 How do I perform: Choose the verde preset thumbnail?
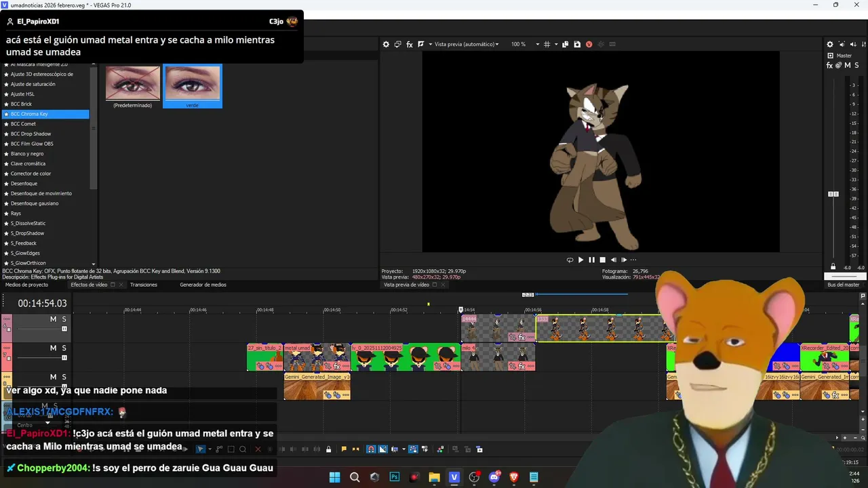pyautogui.click(x=193, y=87)
